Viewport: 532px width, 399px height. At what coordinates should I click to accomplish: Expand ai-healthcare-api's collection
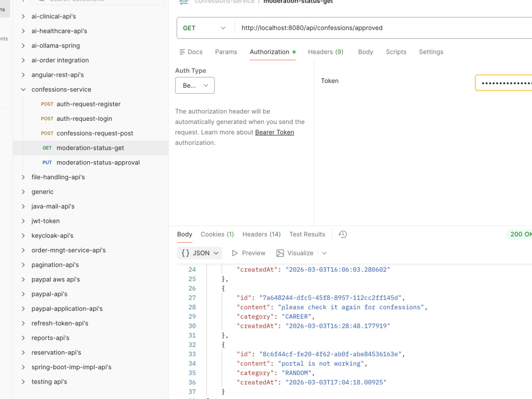pos(23,31)
